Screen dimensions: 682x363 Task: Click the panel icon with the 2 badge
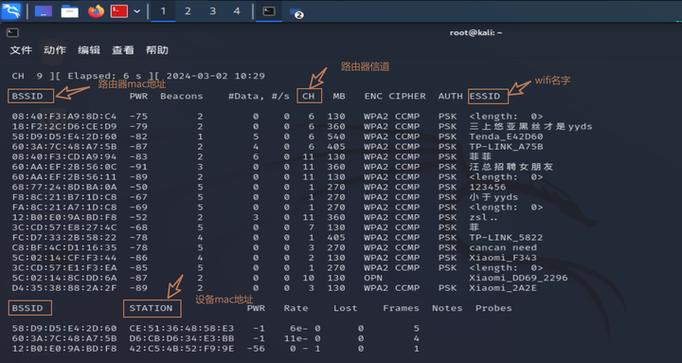click(296, 13)
